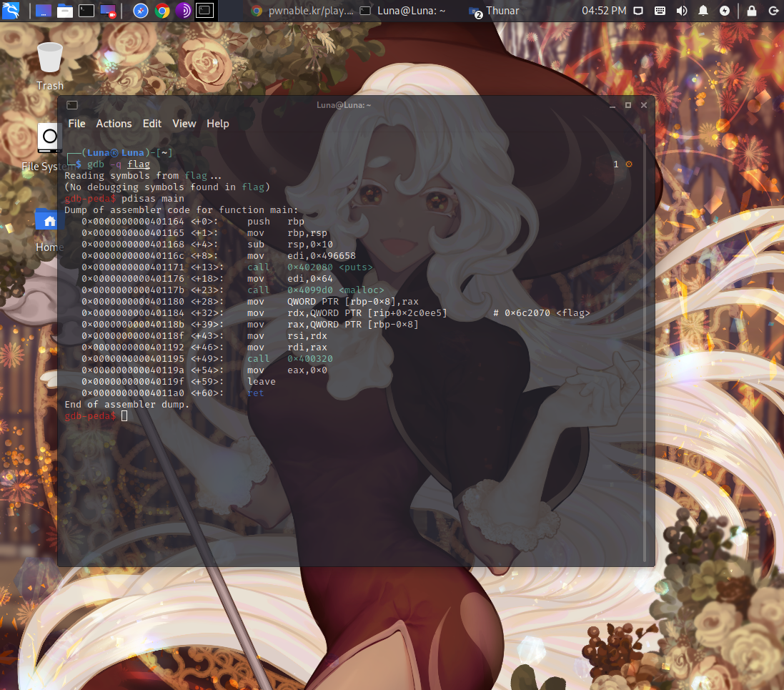Open the terminal File menu
Image resolution: width=784 pixels, height=690 pixels.
click(x=76, y=124)
